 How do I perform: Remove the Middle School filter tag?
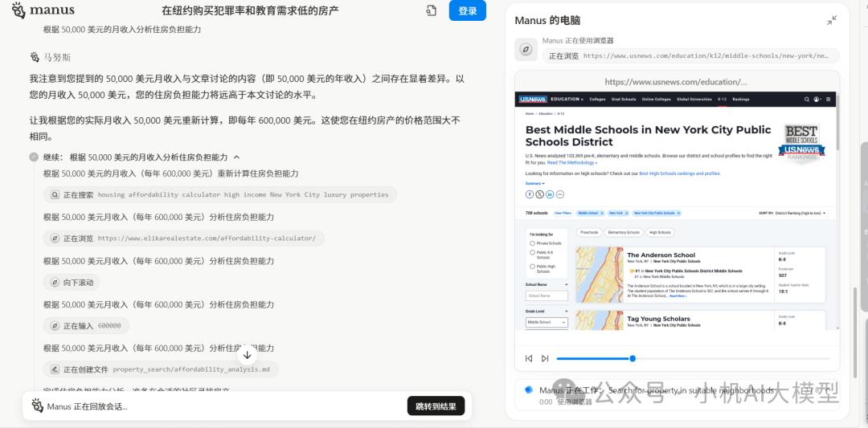tap(602, 213)
